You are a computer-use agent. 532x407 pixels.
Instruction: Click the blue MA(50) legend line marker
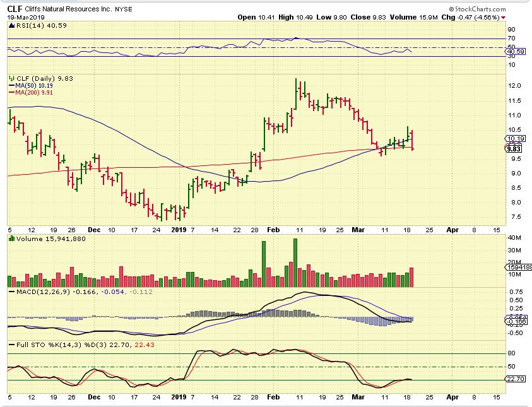(11, 85)
